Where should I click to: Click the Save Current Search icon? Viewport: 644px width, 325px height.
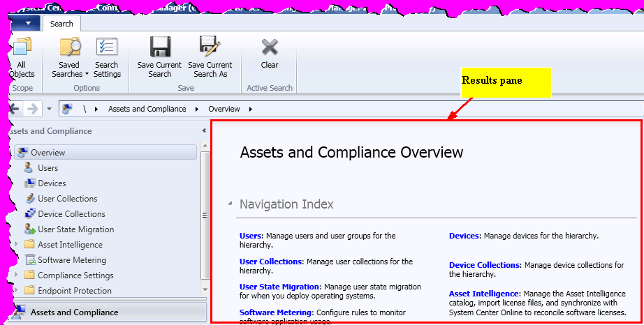point(160,46)
